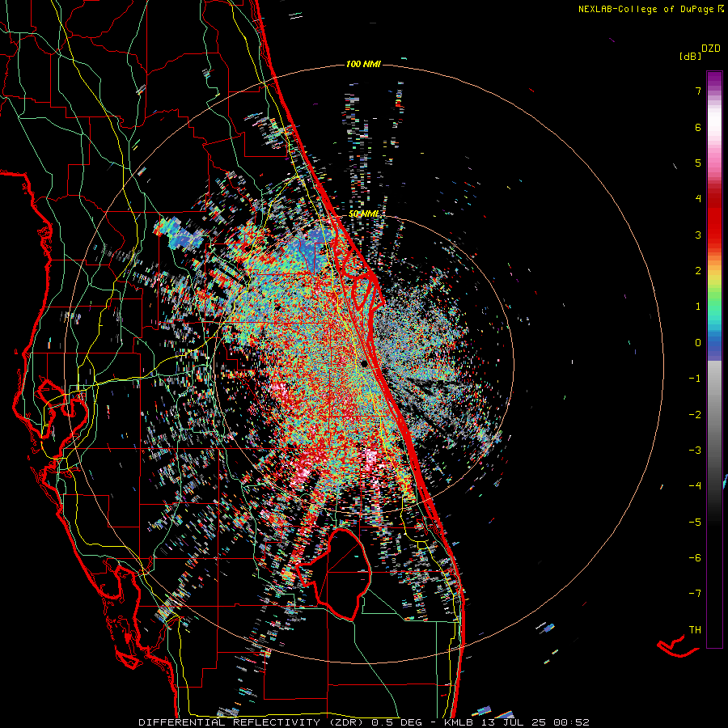Image resolution: width=728 pixels, height=728 pixels.
Task: Click the 7 value on the color scale
Action: point(698,91)
